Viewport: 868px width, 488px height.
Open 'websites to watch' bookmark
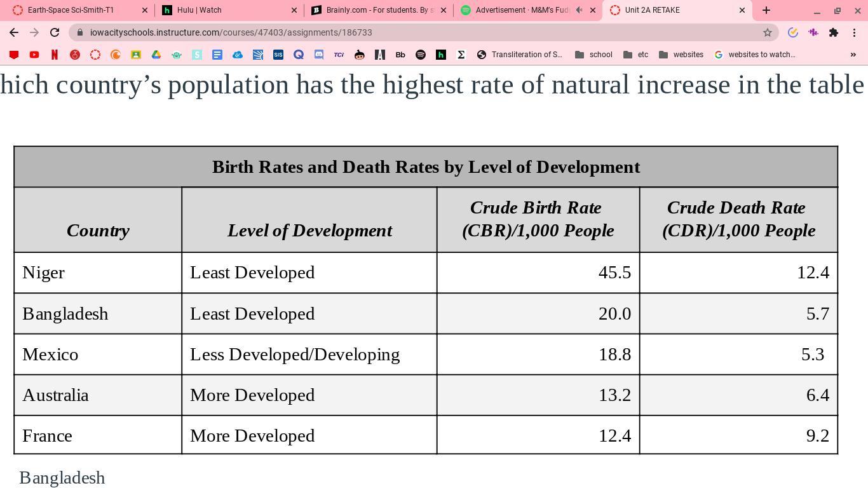coord(755,55)
